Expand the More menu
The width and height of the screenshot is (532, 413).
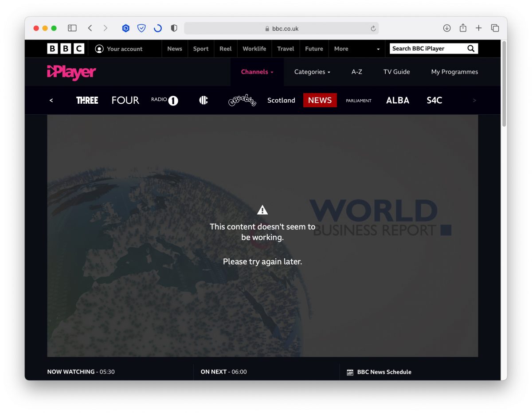[357, 49]
